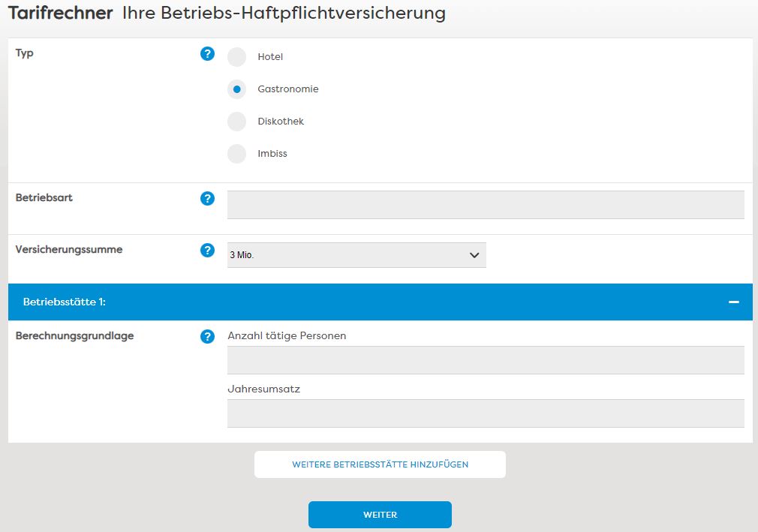
Task: Choose the Diskothek radio option
Action: pos(237,122)
